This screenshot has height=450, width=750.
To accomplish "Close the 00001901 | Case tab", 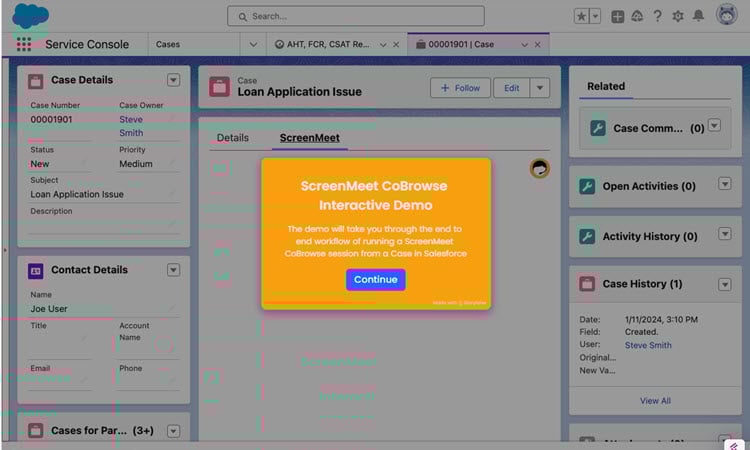I will [x=538, y=44].
